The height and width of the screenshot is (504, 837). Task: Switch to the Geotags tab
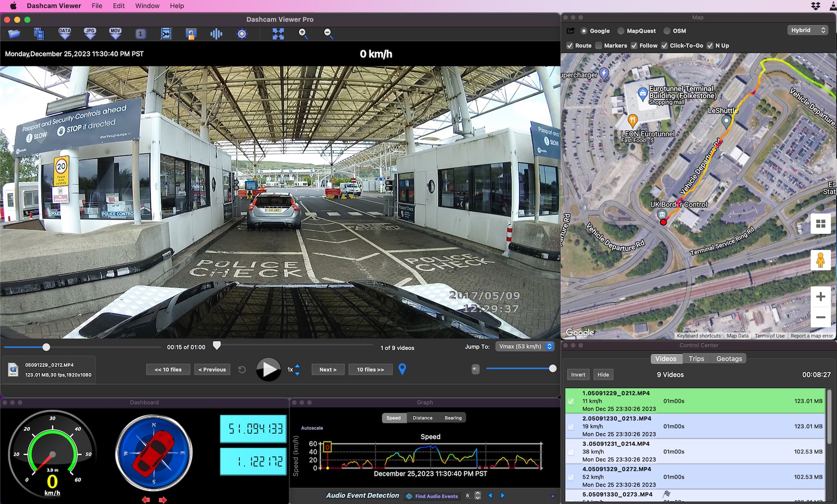click(x=729, y=358)
